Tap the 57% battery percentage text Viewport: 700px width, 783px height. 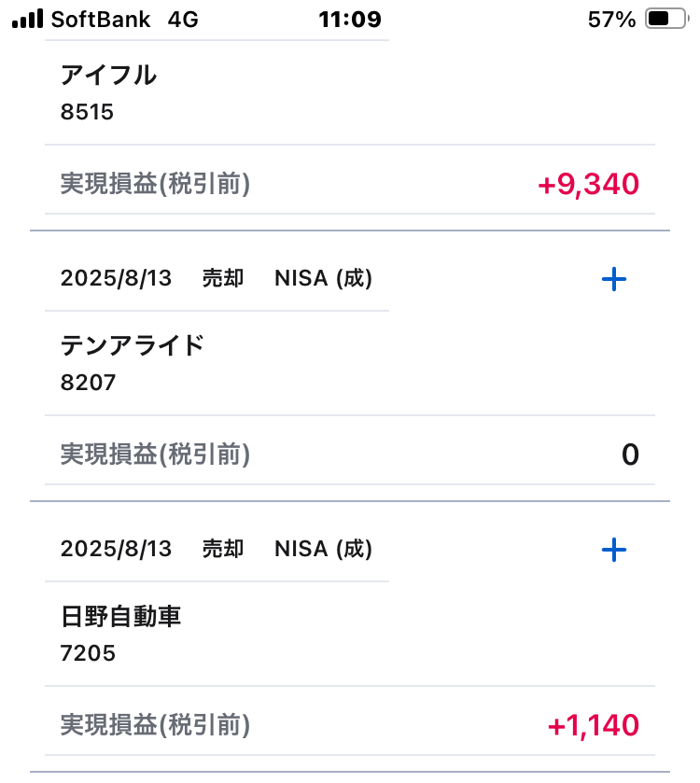pyautogui.click(x=611, y=20)
